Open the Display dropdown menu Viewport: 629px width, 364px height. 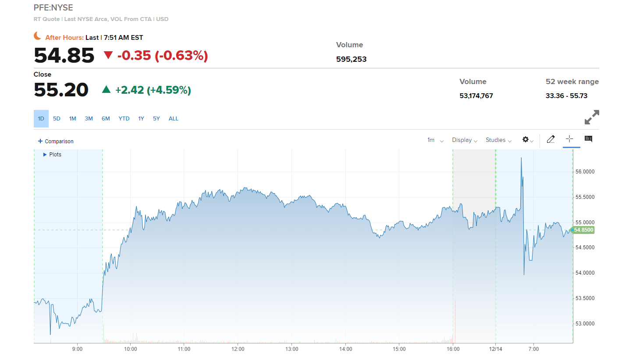pyautogui.click(x=465, y=140)
